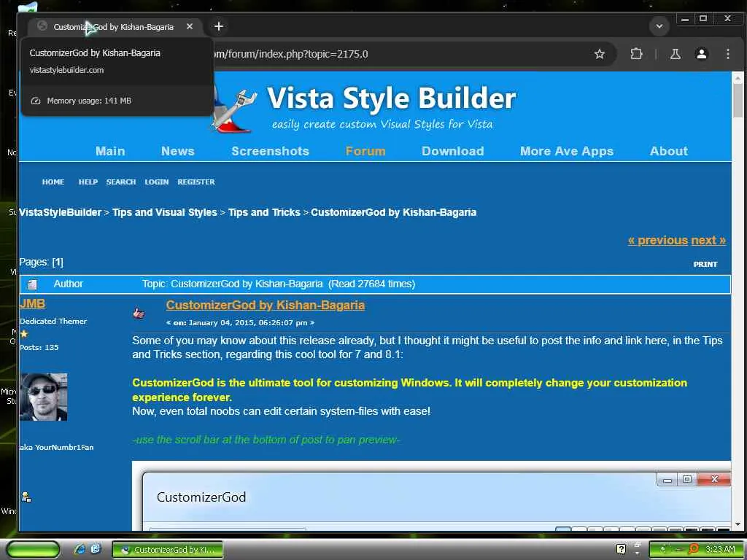Image resolution: width=747 pixels, height=560 pixels.
Task: Open the Screenshots navigation item
Action: point(270,151)
